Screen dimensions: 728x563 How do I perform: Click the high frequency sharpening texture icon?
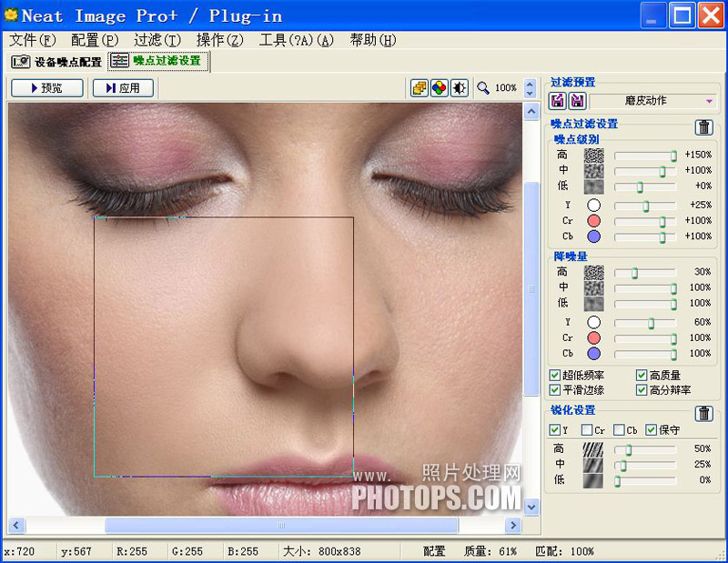tap(593, 449)
